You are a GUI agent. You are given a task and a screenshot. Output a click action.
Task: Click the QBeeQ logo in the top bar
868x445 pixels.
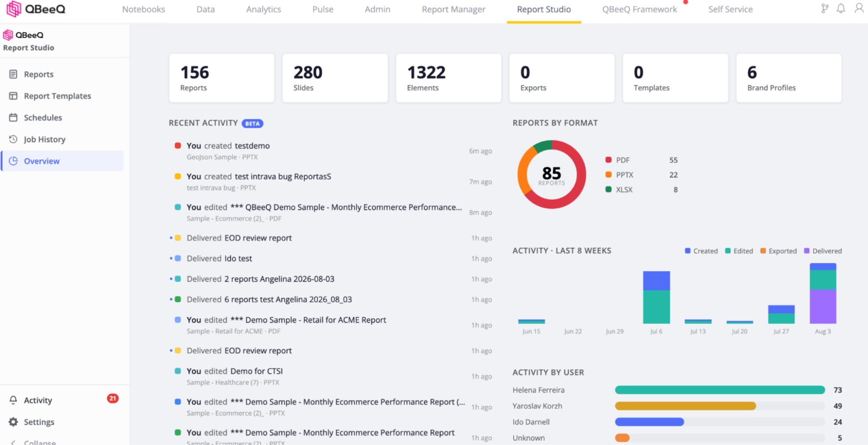click(x=36, y=9)
